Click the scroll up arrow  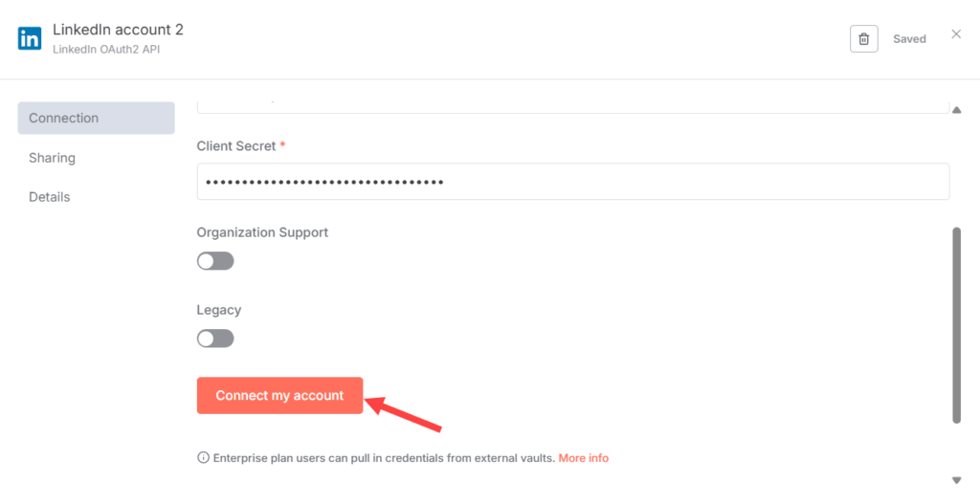tap(956, 110)
